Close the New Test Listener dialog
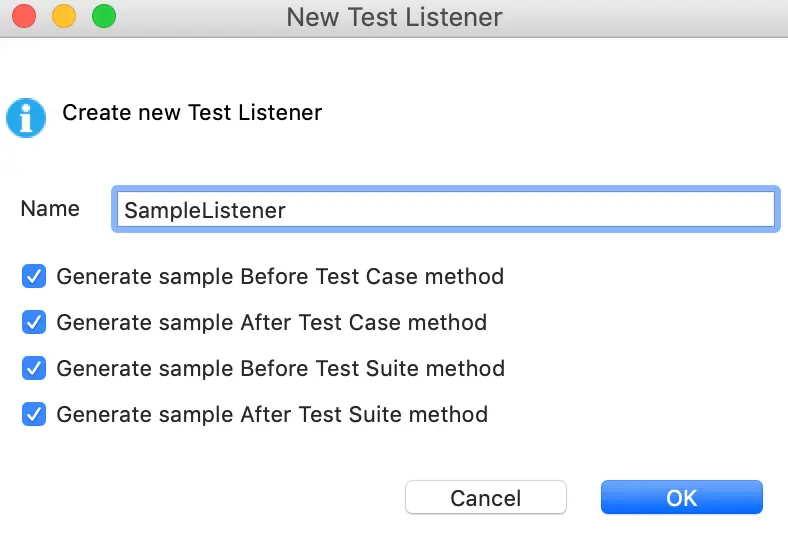The width and height of the screenshot is (788, 536). 24,17
